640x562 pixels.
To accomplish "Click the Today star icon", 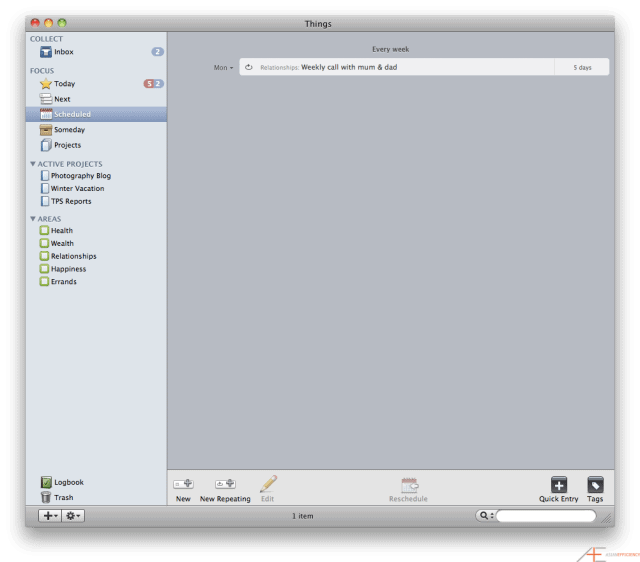I will (x=46, y=84).
